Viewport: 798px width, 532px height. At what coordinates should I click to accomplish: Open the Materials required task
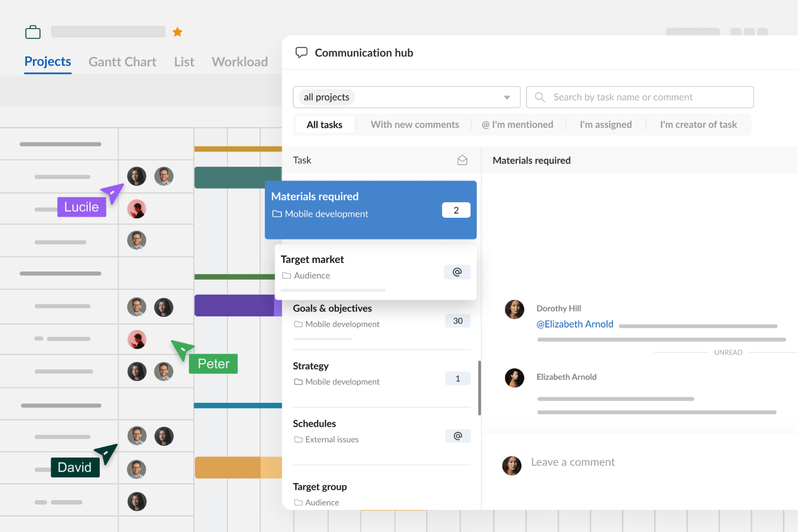click(x=370, y=210)
